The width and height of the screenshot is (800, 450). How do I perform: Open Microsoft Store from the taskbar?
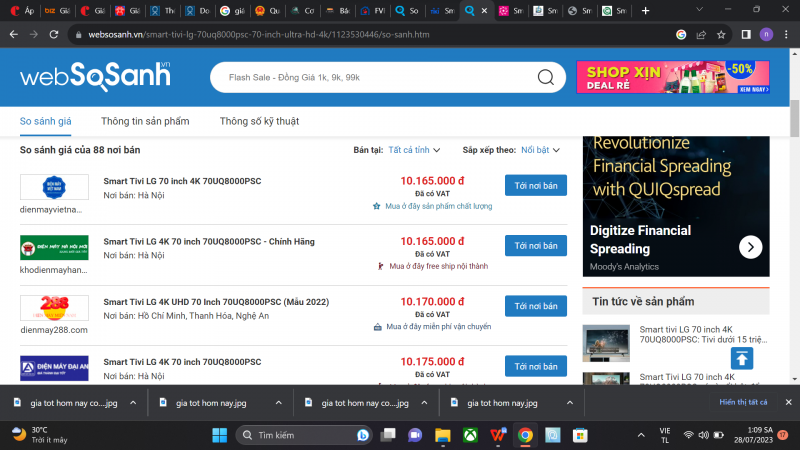click(580, 435)
